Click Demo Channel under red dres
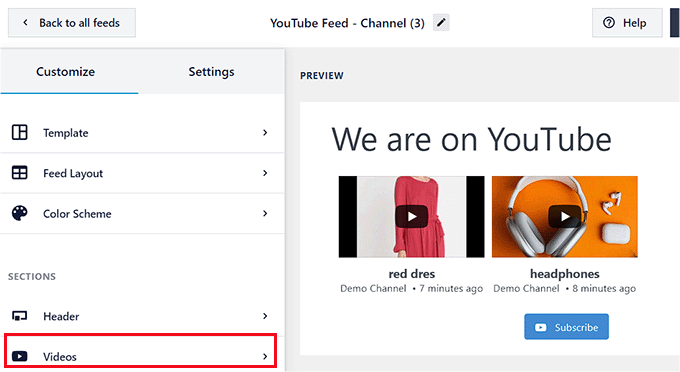Viewport: 680px width, 372px height. coord(373,288)
